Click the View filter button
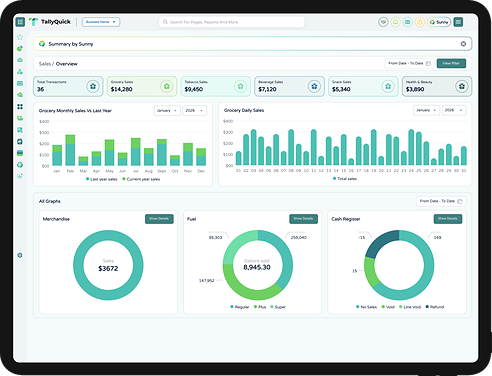The image size is (492, 376). (451, 63)
